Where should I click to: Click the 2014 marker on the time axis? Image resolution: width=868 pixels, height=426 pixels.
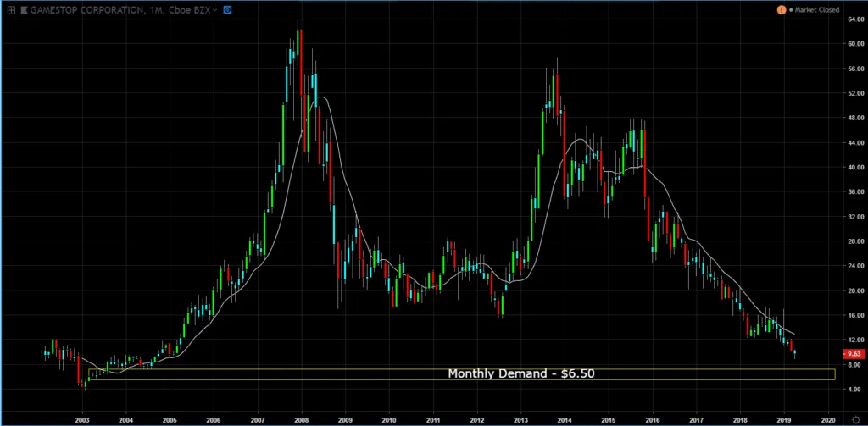click(x=564, y=419)
